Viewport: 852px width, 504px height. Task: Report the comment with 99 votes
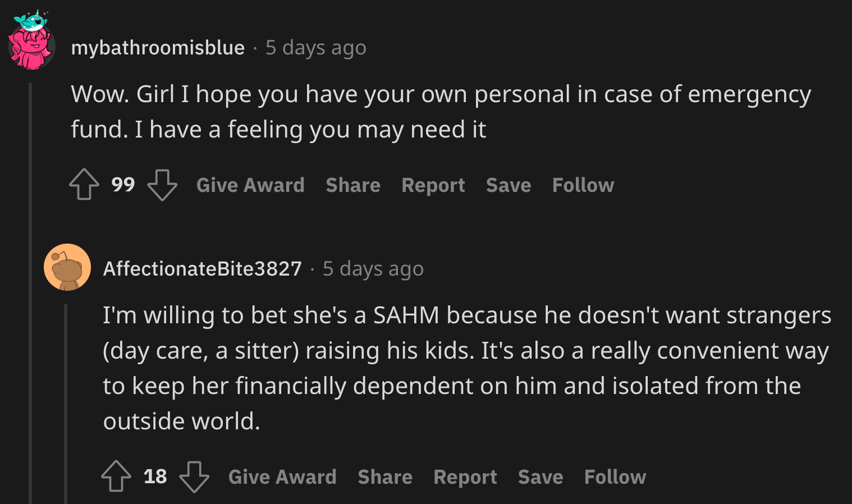click(433, 185)
